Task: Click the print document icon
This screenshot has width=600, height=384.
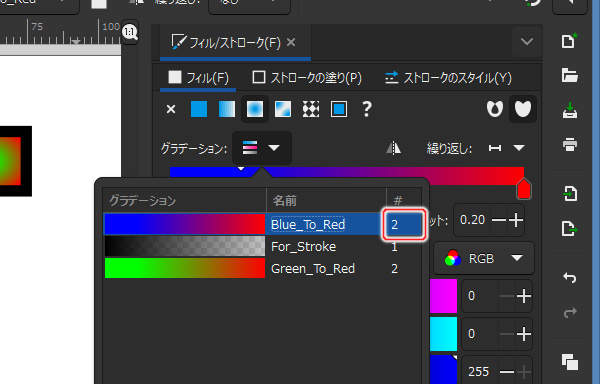Action: [569, 145]
